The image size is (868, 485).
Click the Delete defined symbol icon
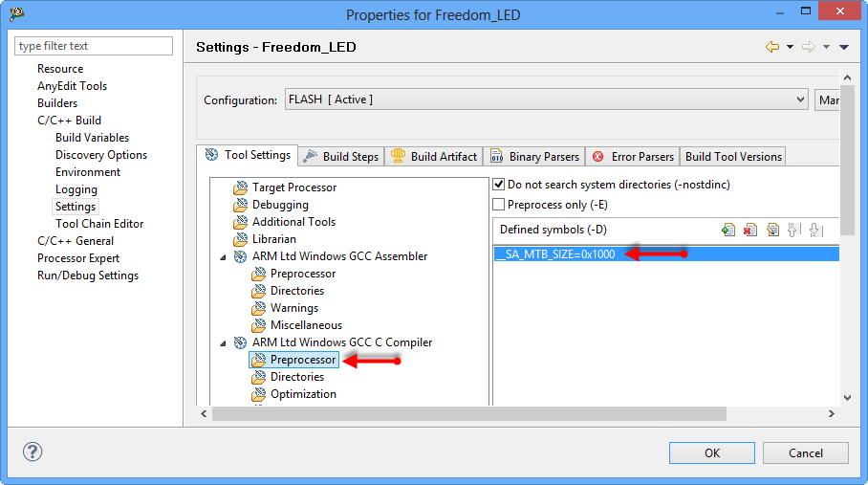pyautogui.click(x=750, y=230)
